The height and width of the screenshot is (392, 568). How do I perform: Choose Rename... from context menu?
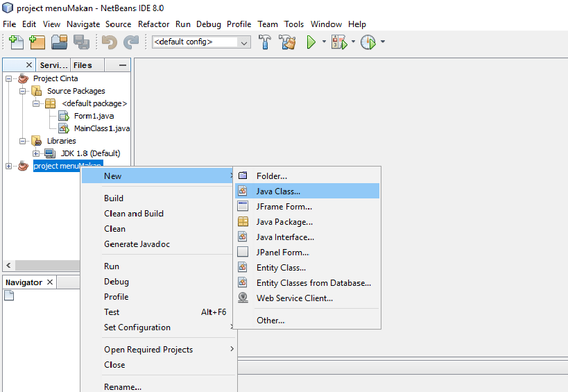tap(159, 386)
